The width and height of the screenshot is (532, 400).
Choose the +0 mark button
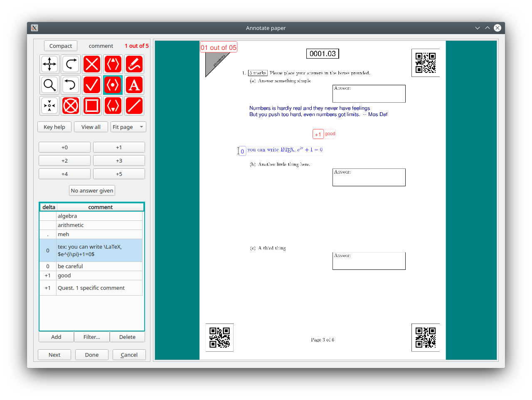(x=64, y=147)
